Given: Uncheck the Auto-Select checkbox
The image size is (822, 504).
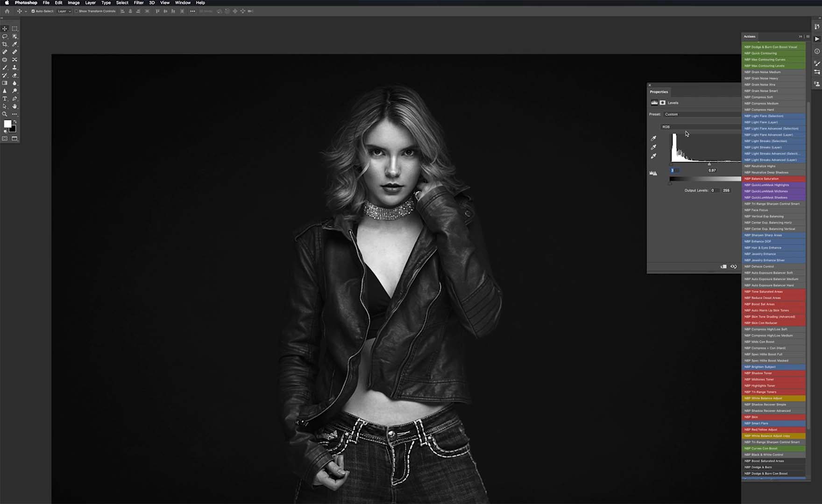Looking at the screenshot, I should coord(33,11).
